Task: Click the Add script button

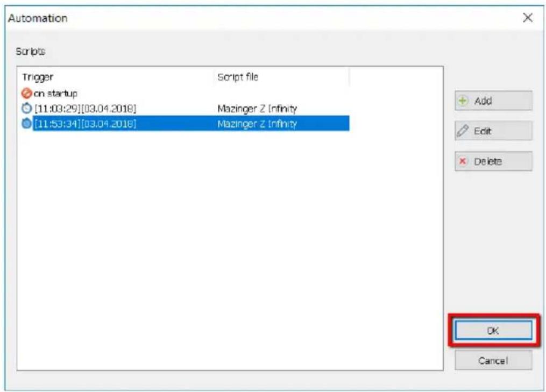Action: pos(493,101)
